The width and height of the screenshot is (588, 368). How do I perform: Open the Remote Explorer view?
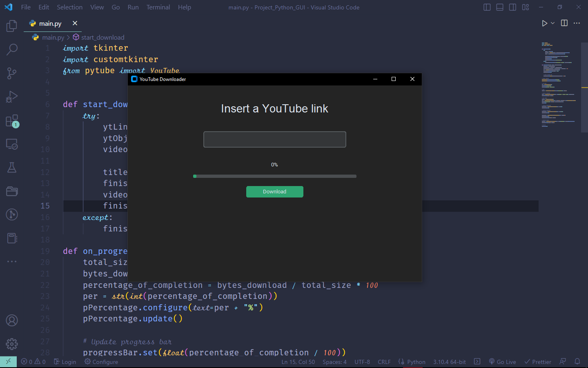click(12, 144)
